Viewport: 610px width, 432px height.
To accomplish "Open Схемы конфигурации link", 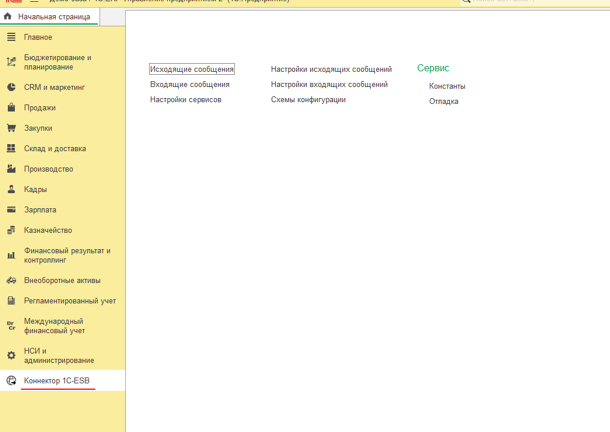I will click(308, 100).
